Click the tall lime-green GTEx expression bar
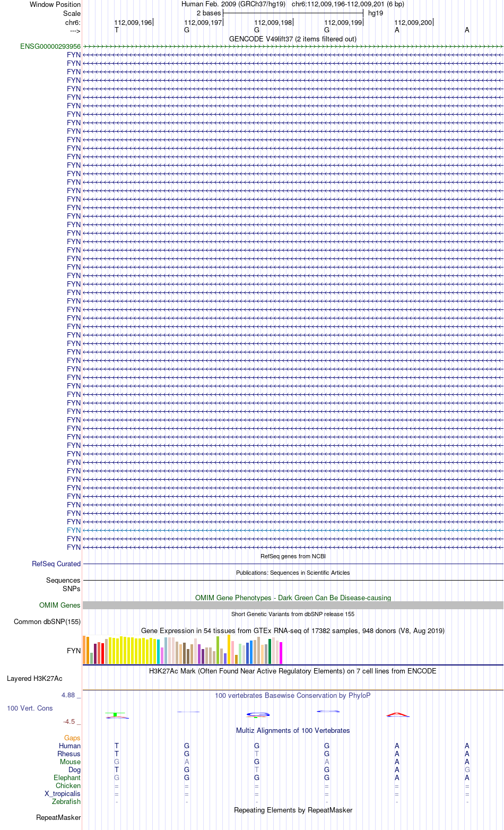 pyautogui.click(x=218, y=651)
